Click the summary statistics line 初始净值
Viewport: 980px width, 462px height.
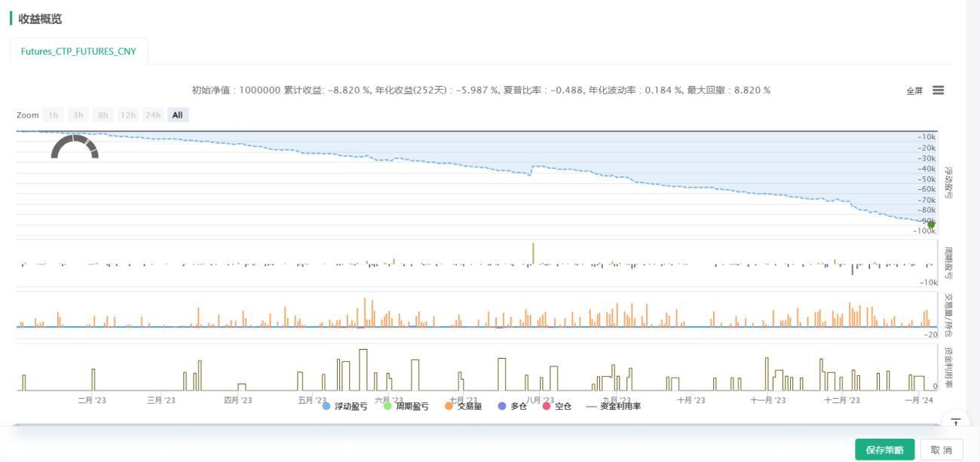click(481, 90)
